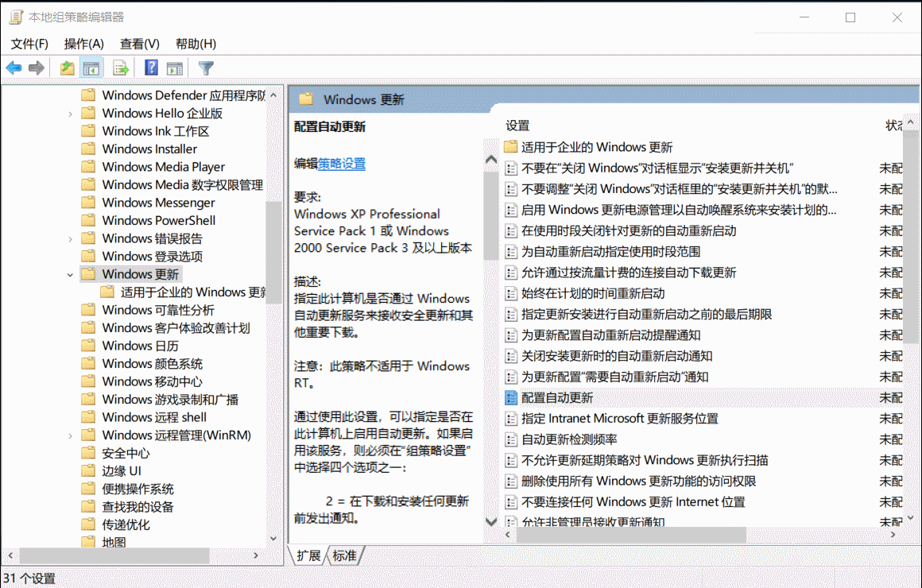Click the 策略设置 edit link

pos(342,164)
